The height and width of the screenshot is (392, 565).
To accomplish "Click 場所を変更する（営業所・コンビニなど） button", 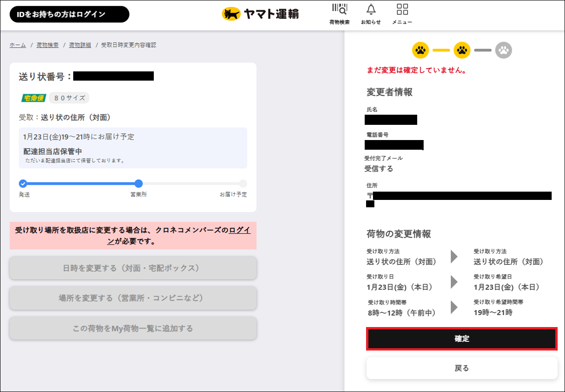I will (x=133, y=298).
